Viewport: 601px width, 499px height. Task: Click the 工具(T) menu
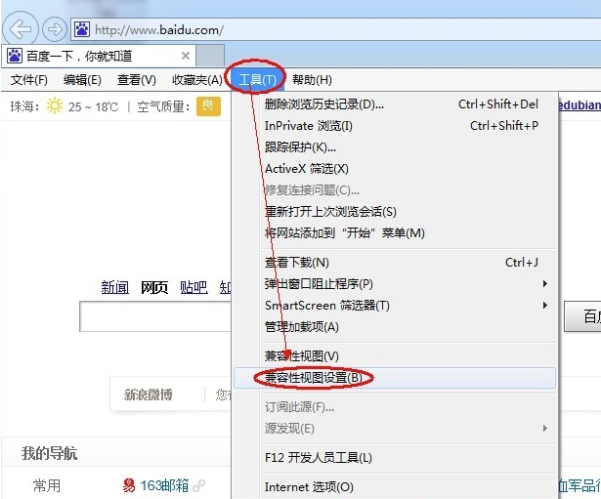[257, 80]
